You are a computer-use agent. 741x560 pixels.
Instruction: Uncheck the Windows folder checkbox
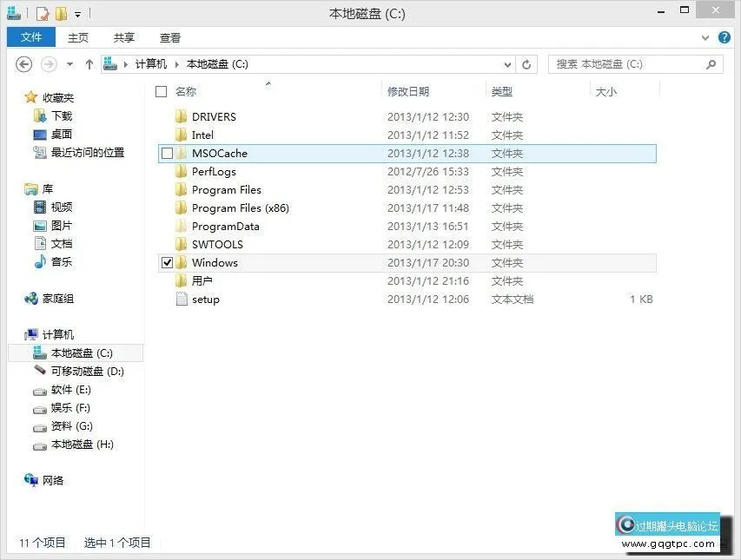tap(166, 262)
